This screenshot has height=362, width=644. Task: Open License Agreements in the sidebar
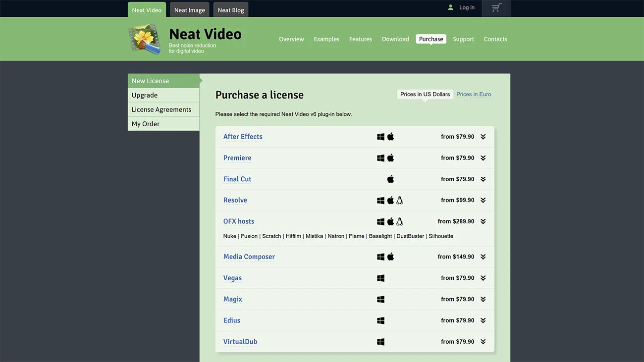point(163,109)
